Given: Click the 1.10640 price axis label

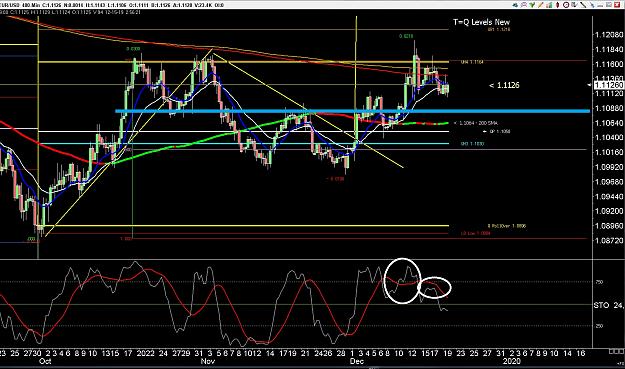Looking at the screenshot, I should click(x=609, y=123).
